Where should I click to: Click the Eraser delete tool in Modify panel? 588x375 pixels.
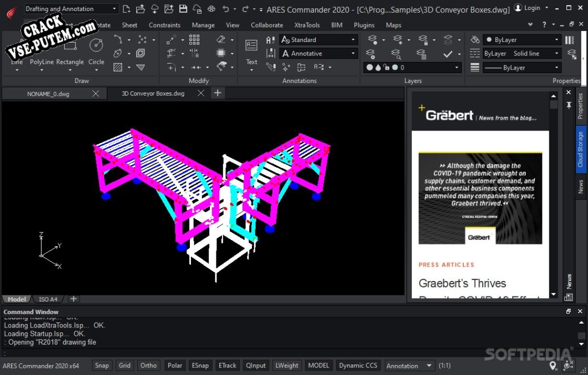[221, 39]
